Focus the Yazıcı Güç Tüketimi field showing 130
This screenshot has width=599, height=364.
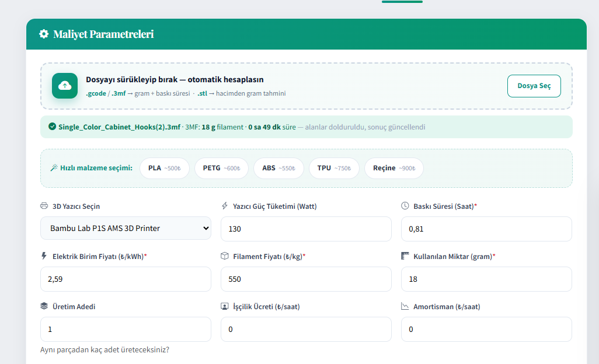coord(306,229)
